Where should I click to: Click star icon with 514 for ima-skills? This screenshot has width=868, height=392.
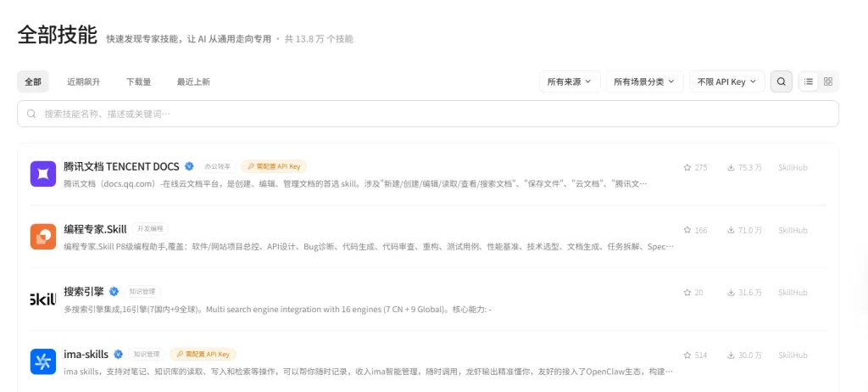(687, 356)
